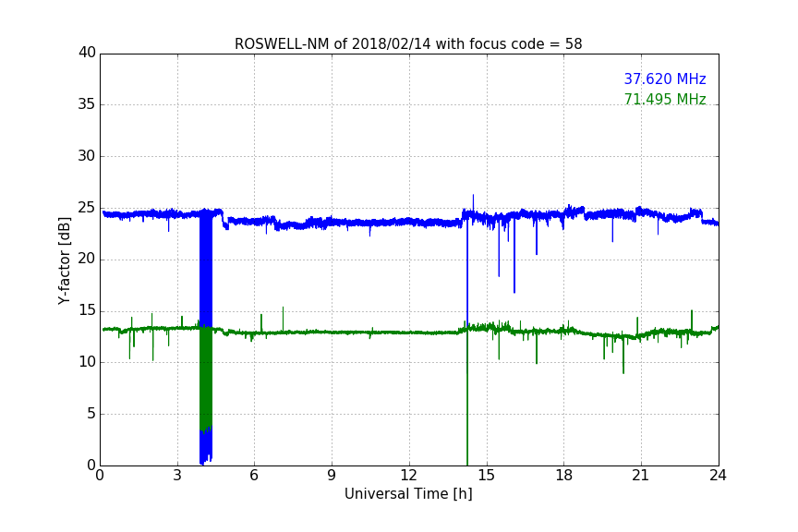Click the x-axis tick label 18
This screenshot has height=532, width=798.
point(564,476)
